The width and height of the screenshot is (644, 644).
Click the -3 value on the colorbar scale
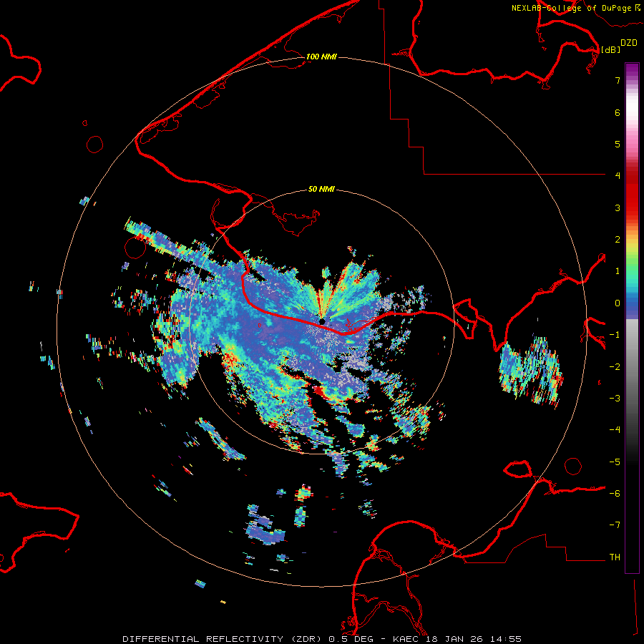point(615,399)
